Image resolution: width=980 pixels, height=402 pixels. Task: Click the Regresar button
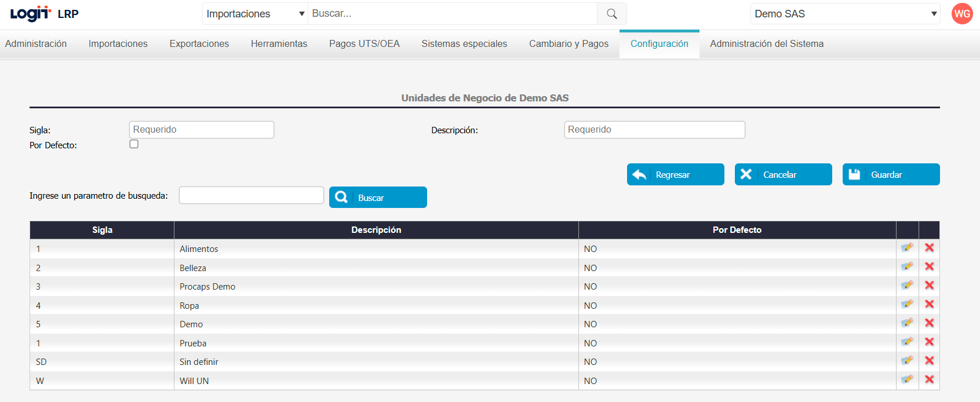tap(675, 174)
